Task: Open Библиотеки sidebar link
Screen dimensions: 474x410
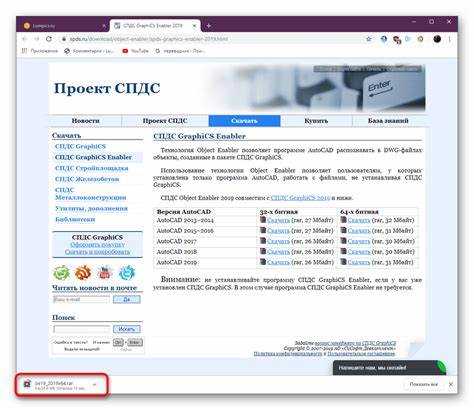Action: coord(75,219)
